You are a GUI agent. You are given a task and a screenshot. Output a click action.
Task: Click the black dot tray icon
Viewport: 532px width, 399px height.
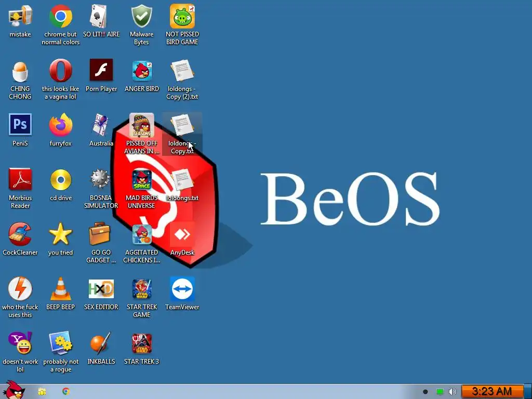click(425, 392)
